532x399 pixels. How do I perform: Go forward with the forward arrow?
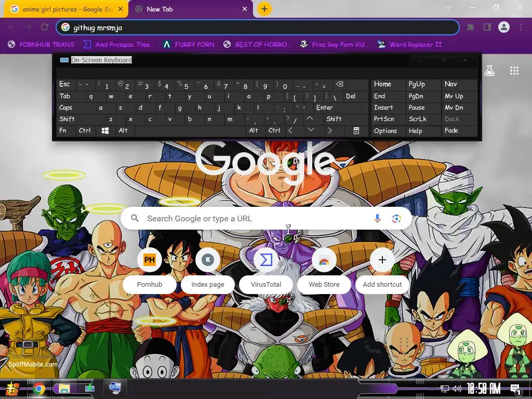28,27
